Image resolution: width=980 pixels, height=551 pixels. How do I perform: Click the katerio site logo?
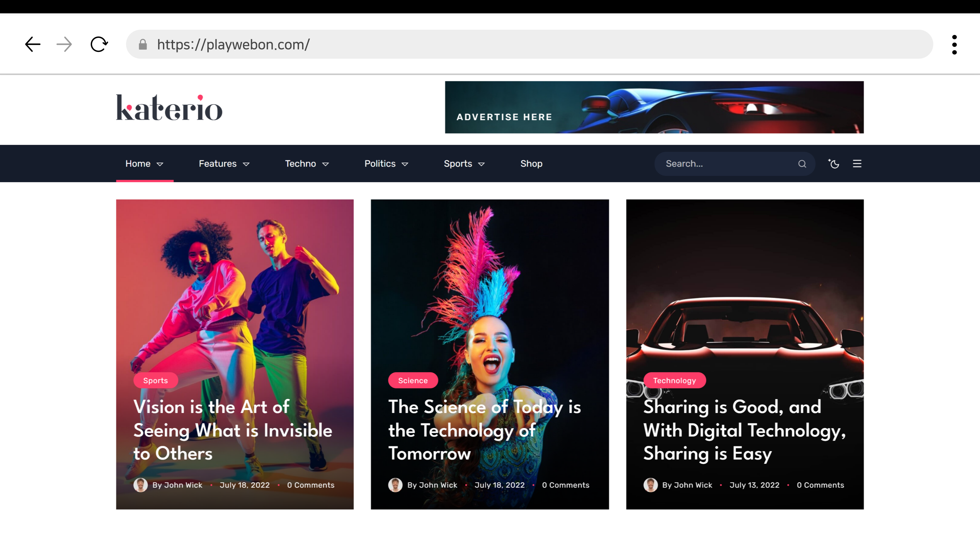pos(169,108)
